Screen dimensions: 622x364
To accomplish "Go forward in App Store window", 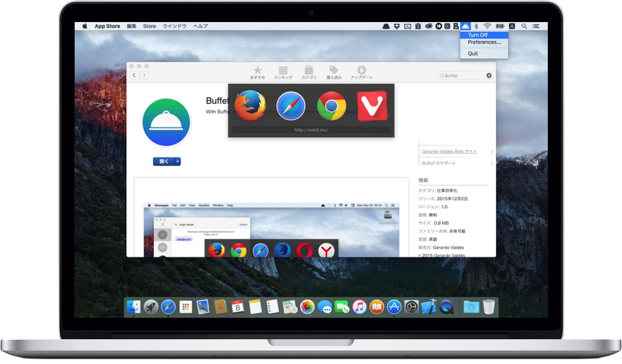I will click(145, 75).
